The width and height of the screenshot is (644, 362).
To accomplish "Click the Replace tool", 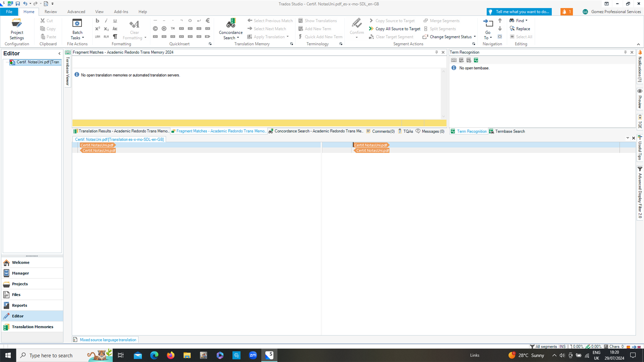I will pos(520,29).
